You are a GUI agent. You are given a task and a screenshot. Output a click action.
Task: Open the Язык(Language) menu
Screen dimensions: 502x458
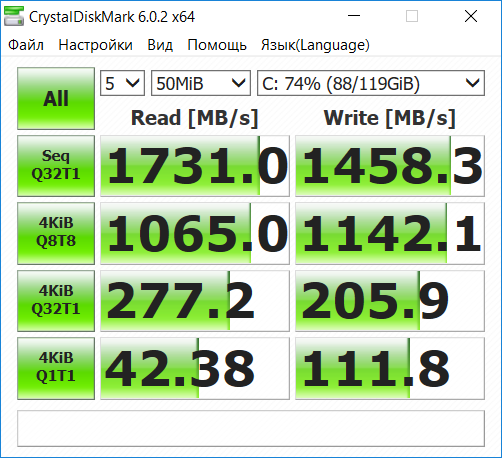(x=315, y=45)
